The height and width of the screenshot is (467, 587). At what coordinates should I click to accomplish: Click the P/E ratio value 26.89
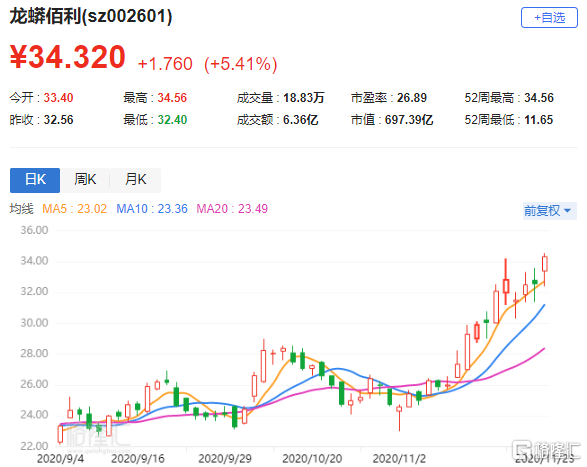point(412,98)
